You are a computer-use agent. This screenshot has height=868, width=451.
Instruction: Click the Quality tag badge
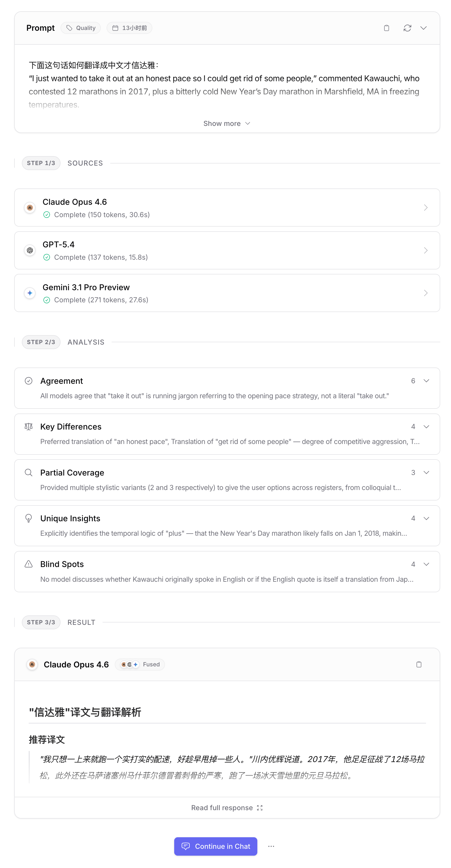(x=81, y=28)
